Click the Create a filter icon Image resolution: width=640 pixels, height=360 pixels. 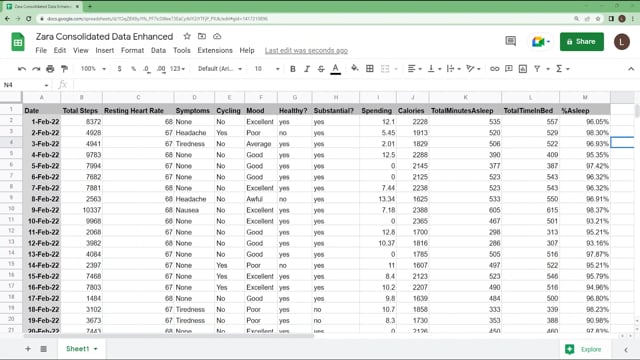(537, 69)
